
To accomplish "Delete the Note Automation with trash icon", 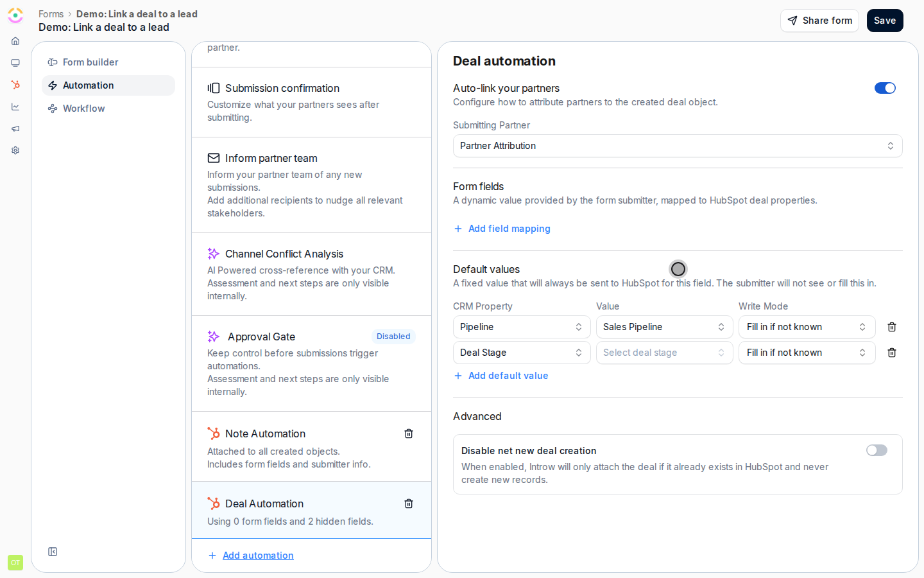I will pyautogui.click(x=409, y=433).
